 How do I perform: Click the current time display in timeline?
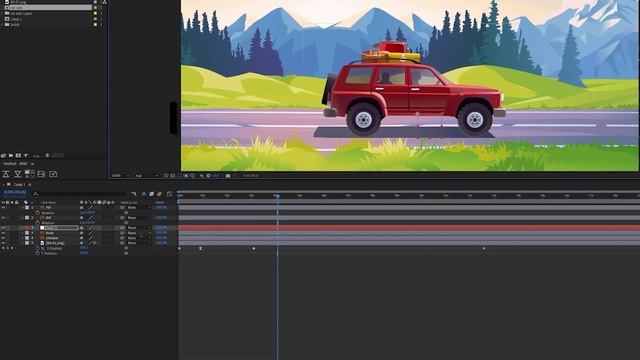[x=15, y=192]
